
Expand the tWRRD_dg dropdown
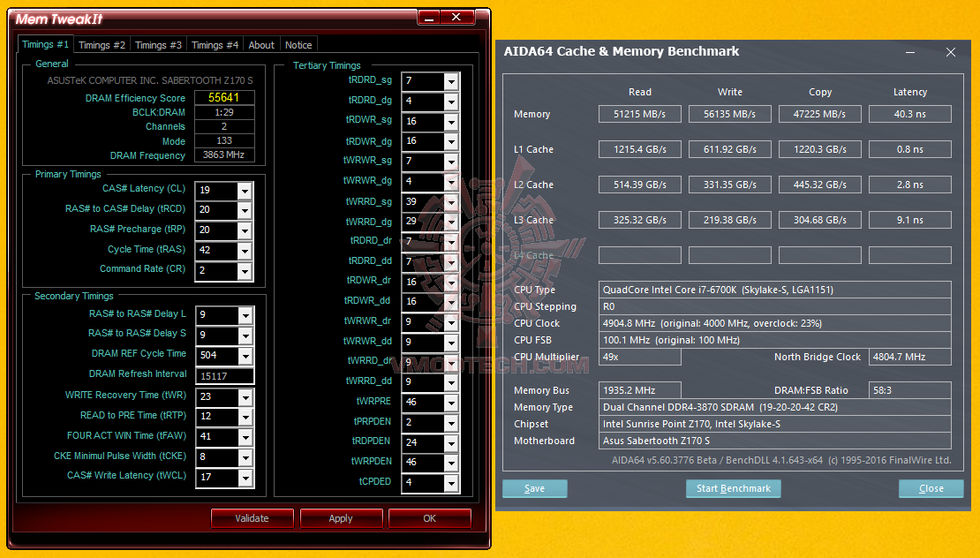451,222
